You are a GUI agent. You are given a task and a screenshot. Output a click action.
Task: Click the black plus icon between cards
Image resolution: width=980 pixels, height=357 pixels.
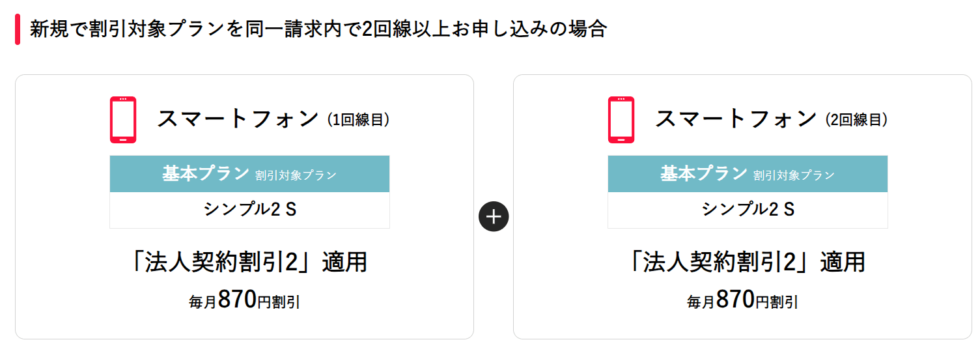click(x=494, y=216)
